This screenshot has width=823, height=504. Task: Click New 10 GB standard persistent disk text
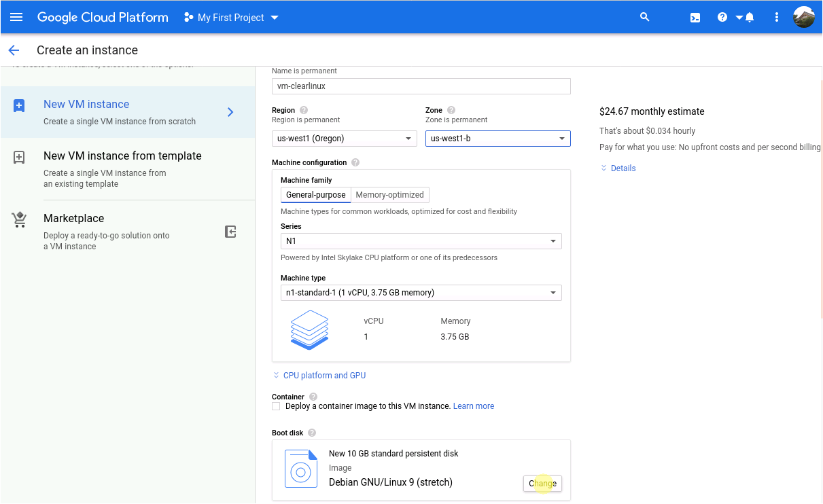pyautogui.click(x=393, y=454)
